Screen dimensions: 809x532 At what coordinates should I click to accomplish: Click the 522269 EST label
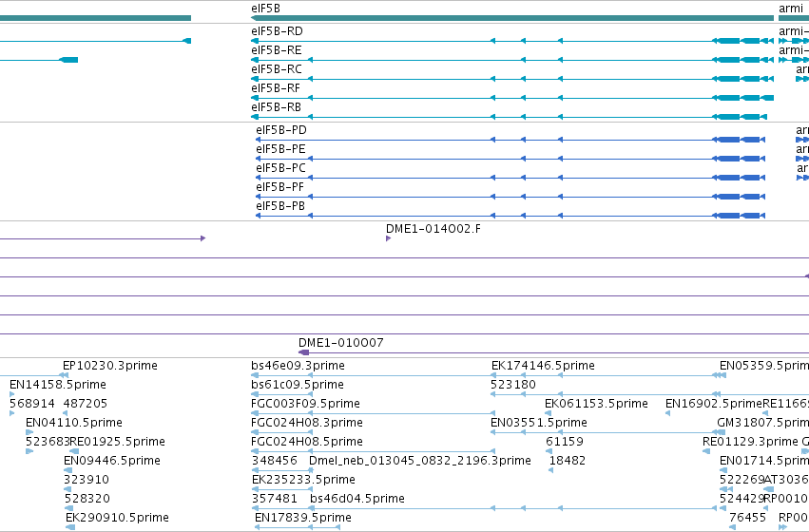(x=741, y=481)
